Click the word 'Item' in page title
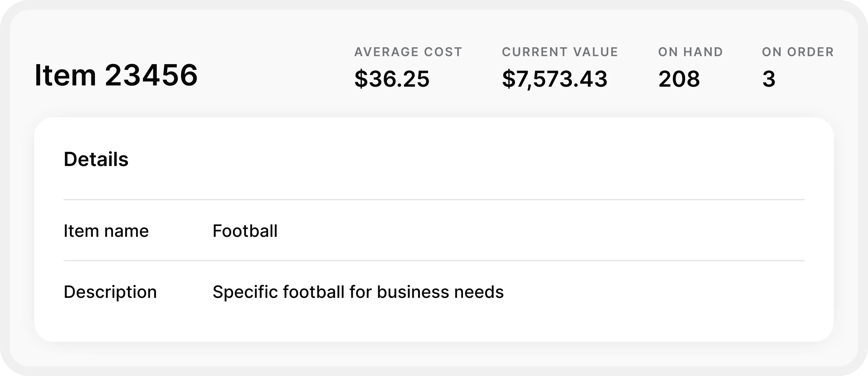 pos(65,75)
